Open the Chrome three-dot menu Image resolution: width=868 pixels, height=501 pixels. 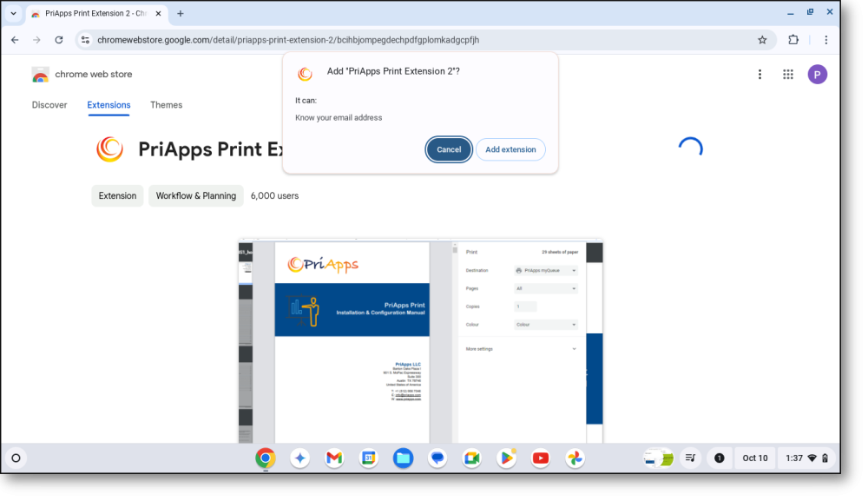coord(826,40)
